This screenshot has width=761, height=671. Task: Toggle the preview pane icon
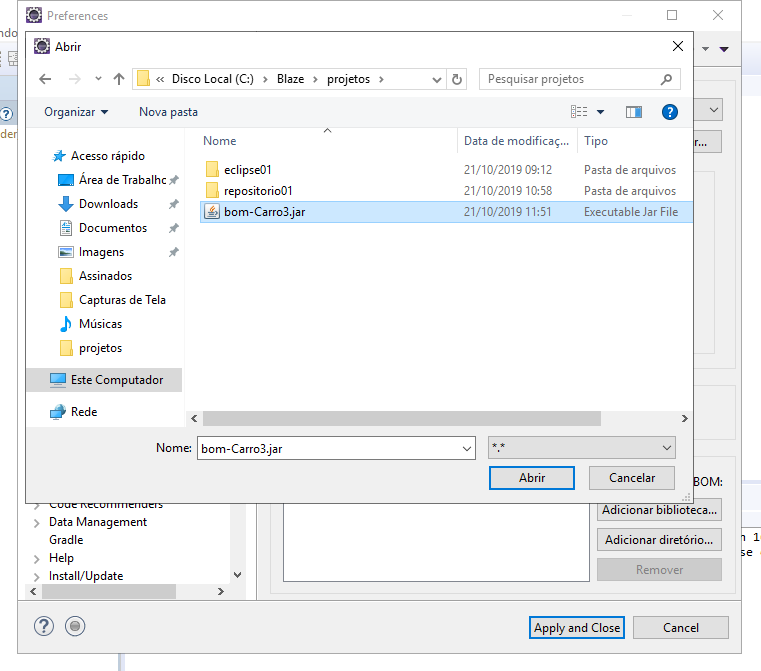[x=634, y=112]
